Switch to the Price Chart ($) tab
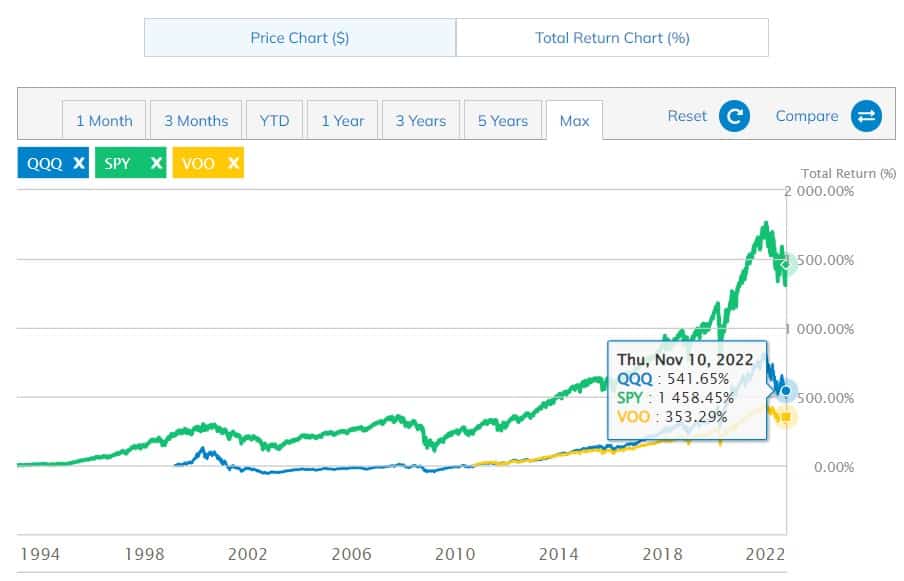The width and height of the screenshot is (904, 581). coord(300,38)
